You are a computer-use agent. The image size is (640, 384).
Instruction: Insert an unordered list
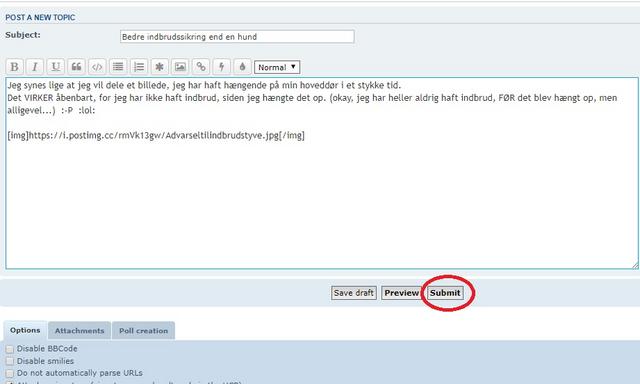[x=118, y=67]
